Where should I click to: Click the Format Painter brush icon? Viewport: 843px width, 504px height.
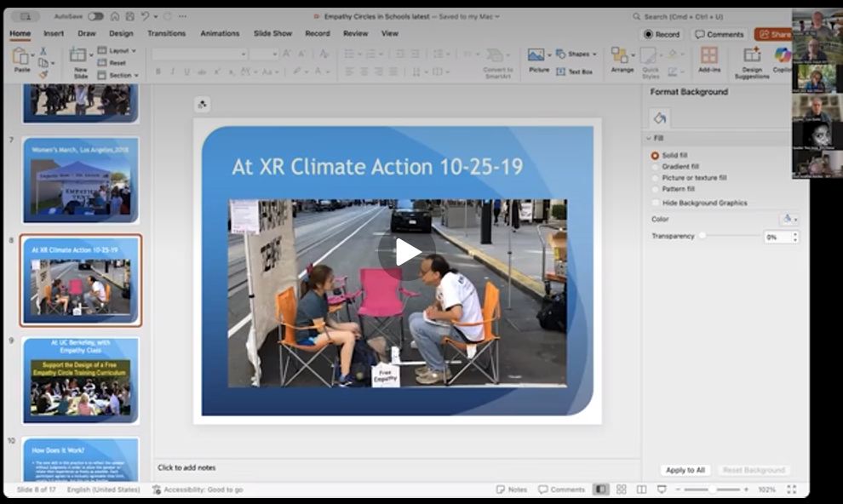point(43,74)
